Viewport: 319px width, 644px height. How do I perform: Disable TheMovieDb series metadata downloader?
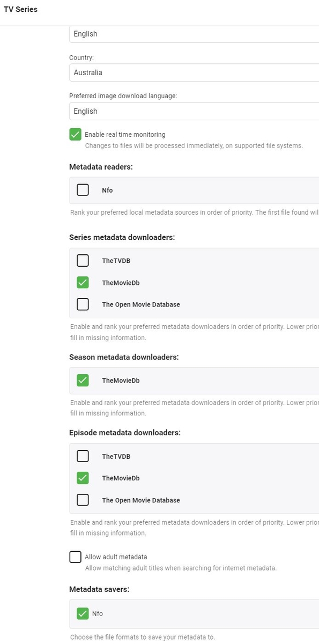tap(83, 282)
